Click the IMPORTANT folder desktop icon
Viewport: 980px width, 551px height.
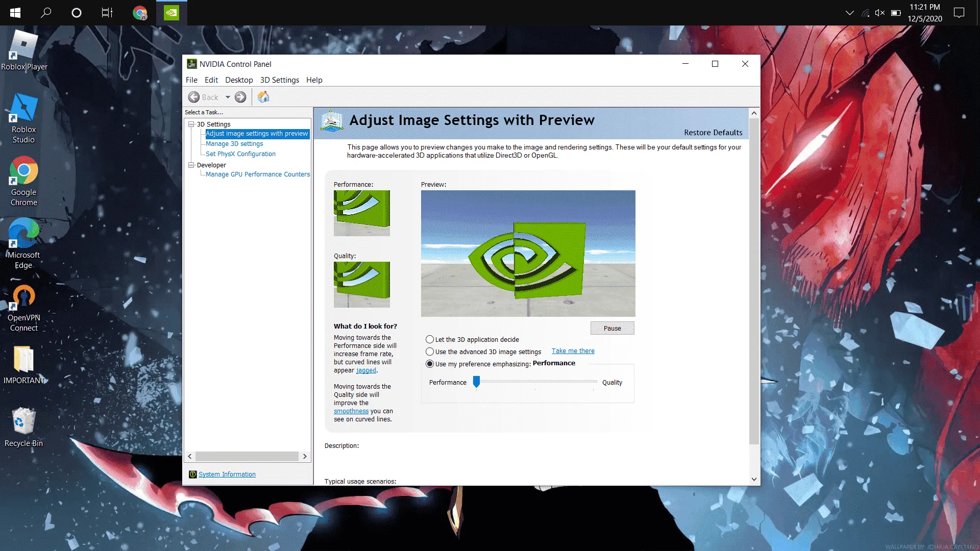[x=24, y=365]
